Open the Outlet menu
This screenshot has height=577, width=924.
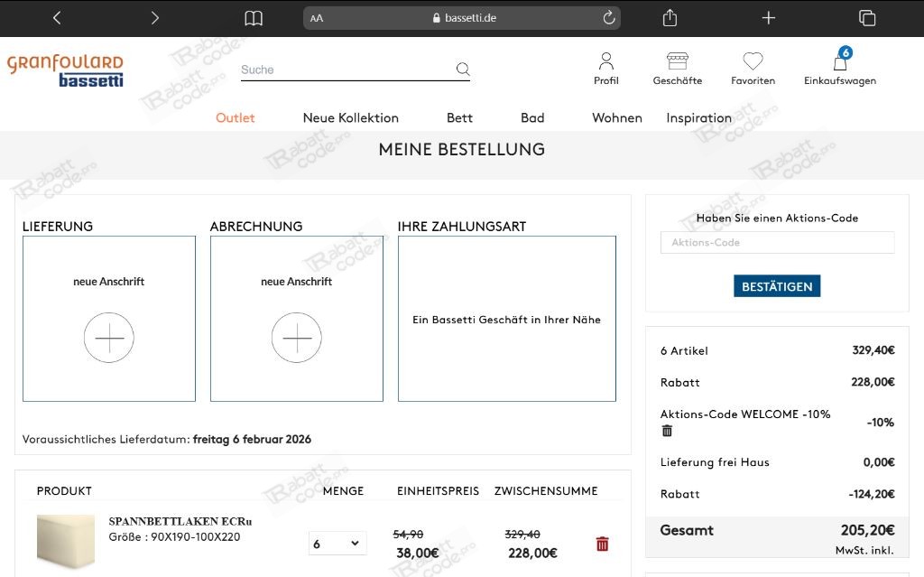click(x=235, y=117)
